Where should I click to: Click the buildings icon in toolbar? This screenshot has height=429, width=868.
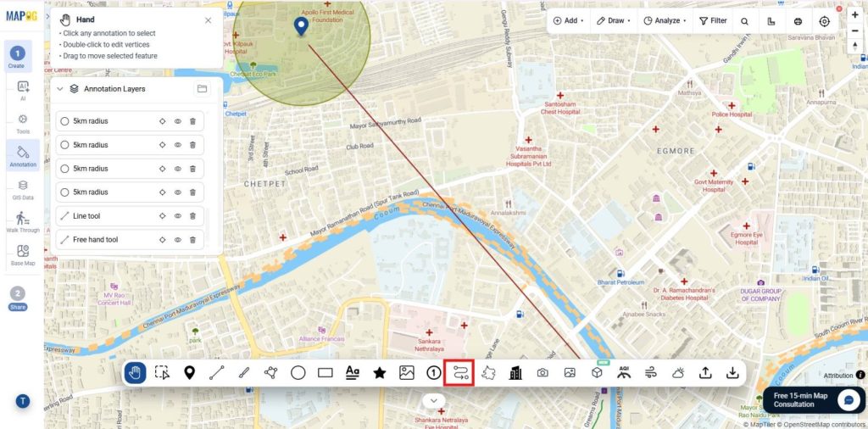point(515,372)
